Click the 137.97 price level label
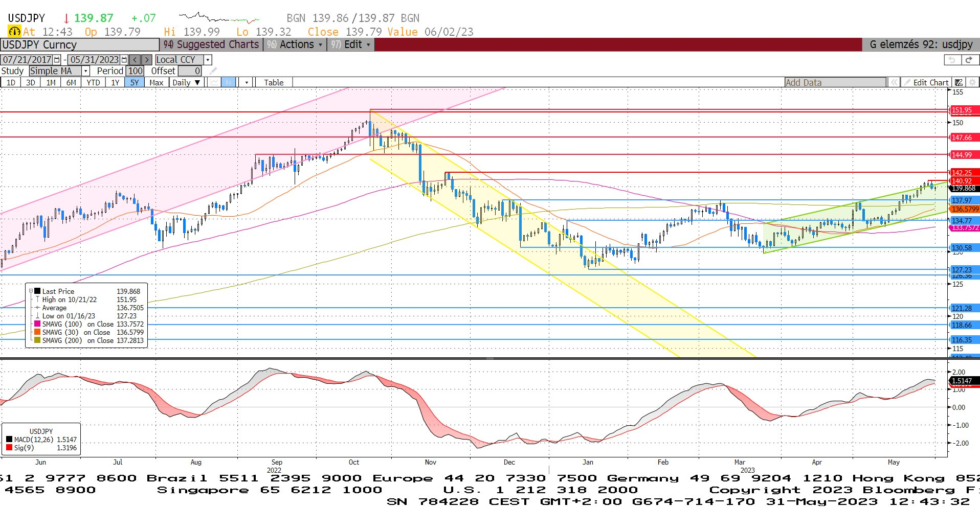 964,200
